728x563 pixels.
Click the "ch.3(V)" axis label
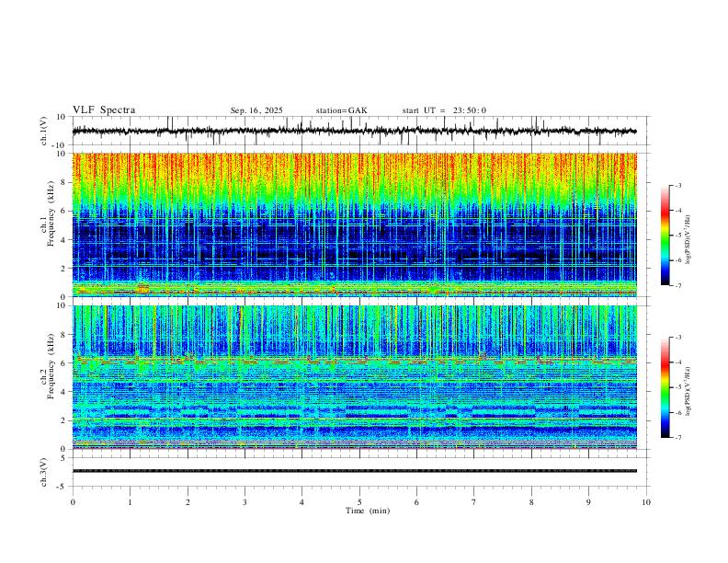[x=44, y=472]
